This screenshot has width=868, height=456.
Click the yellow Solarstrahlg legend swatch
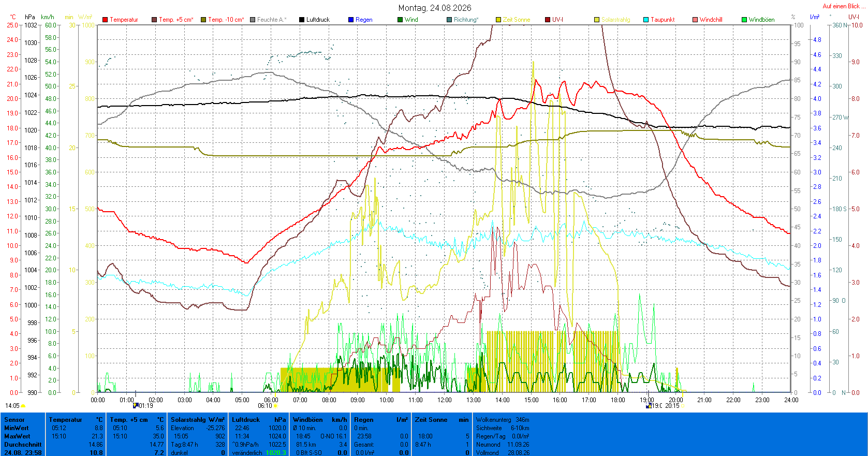coord(597,20)
